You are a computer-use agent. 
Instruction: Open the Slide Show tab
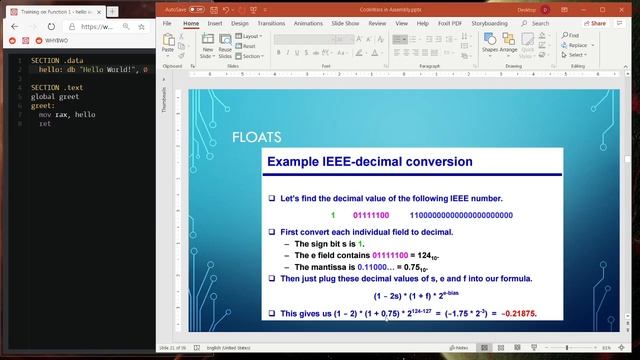(x=345, y=24)
